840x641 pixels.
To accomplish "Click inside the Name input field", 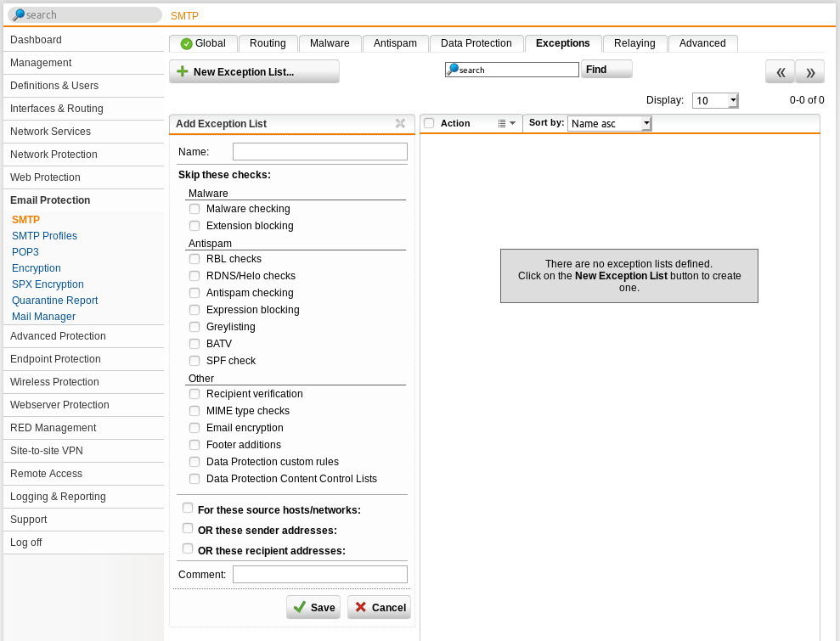I will 319,151.
